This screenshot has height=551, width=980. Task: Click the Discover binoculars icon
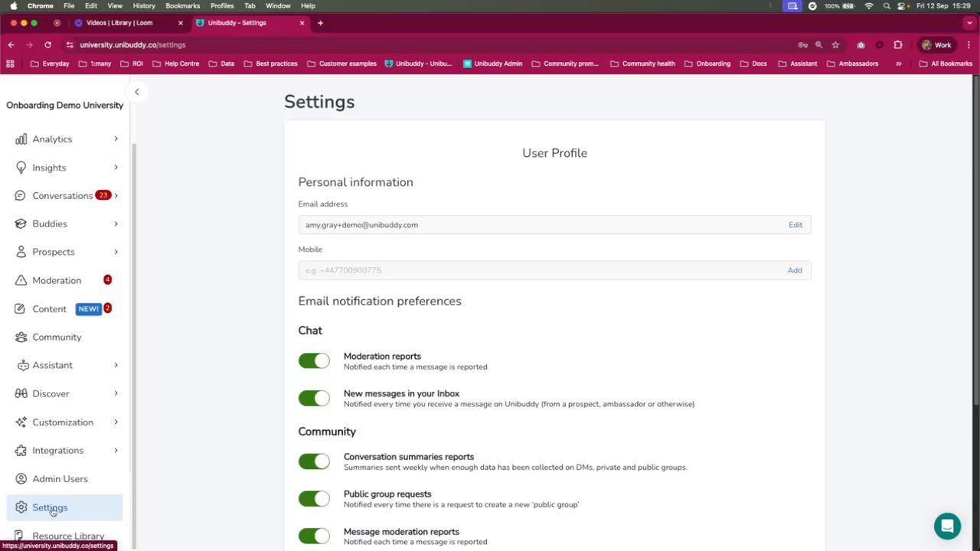point(21,393)
